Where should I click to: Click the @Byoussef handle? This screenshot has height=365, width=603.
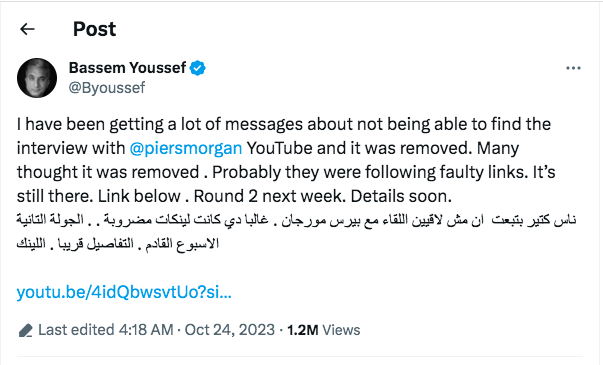tap(107, 88)
